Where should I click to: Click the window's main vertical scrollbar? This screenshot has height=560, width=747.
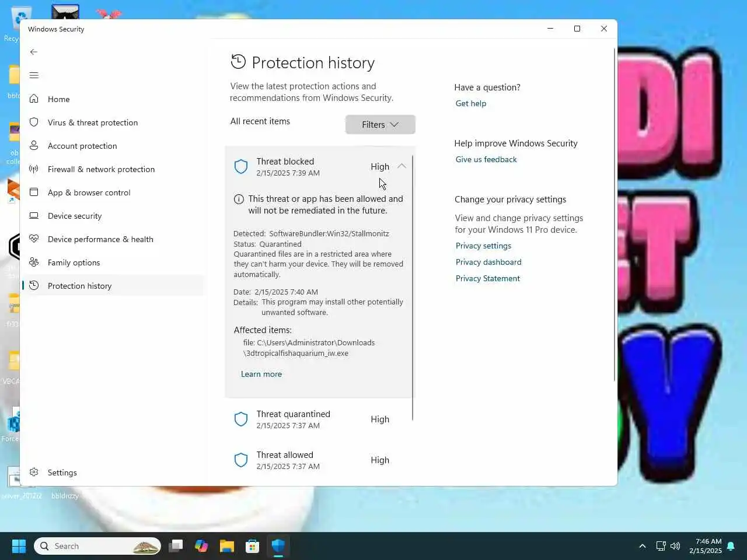coord(615,215)
